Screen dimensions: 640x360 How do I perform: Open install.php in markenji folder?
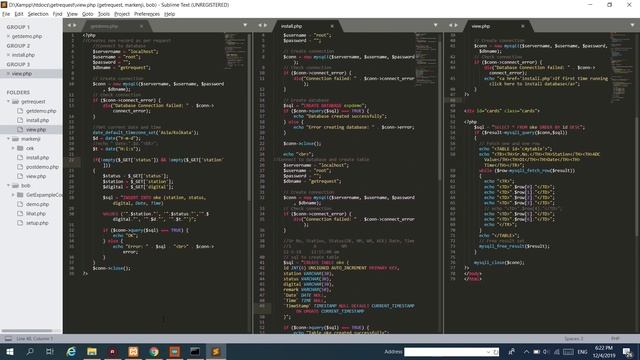pos(37,158)
